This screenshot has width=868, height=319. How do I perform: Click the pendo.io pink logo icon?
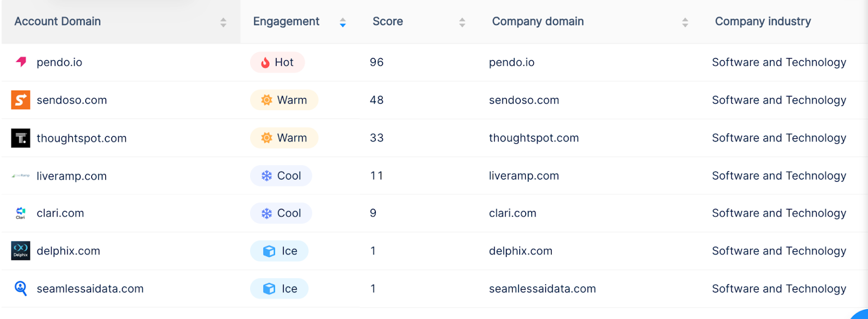coord(21,62)
